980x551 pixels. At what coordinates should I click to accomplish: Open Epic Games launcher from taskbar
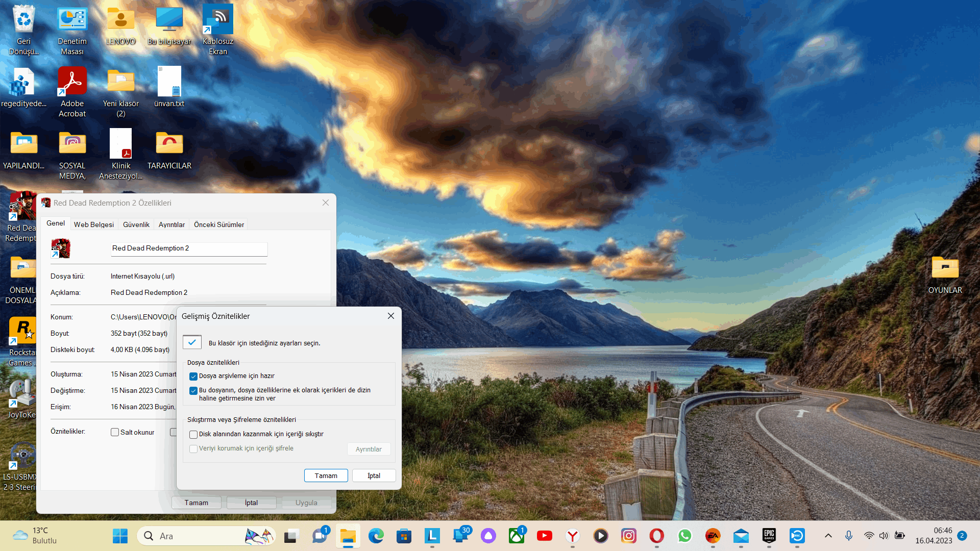[x=769, y=536]
